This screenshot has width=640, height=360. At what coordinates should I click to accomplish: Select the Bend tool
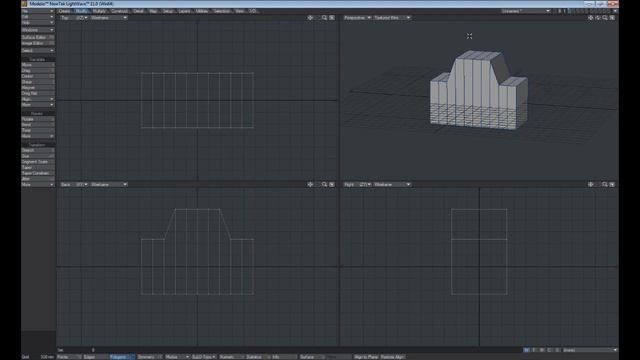coord(38,125)
